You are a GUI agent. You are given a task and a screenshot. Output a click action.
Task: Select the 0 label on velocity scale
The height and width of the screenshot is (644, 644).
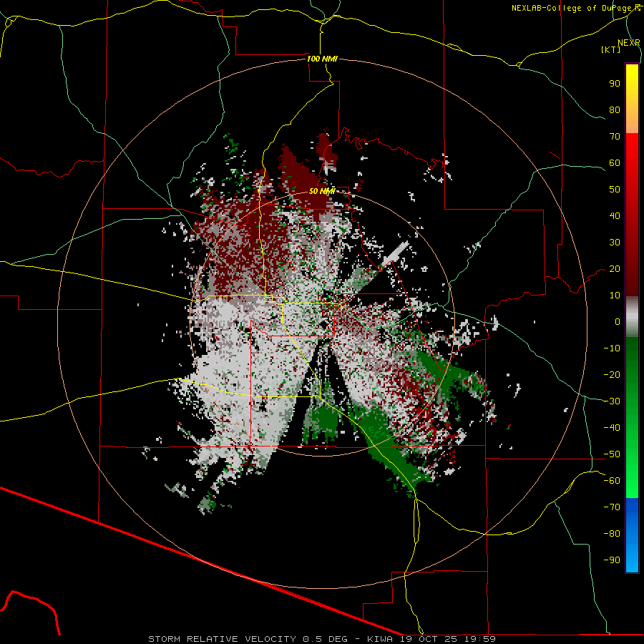(x=618, y=321)
